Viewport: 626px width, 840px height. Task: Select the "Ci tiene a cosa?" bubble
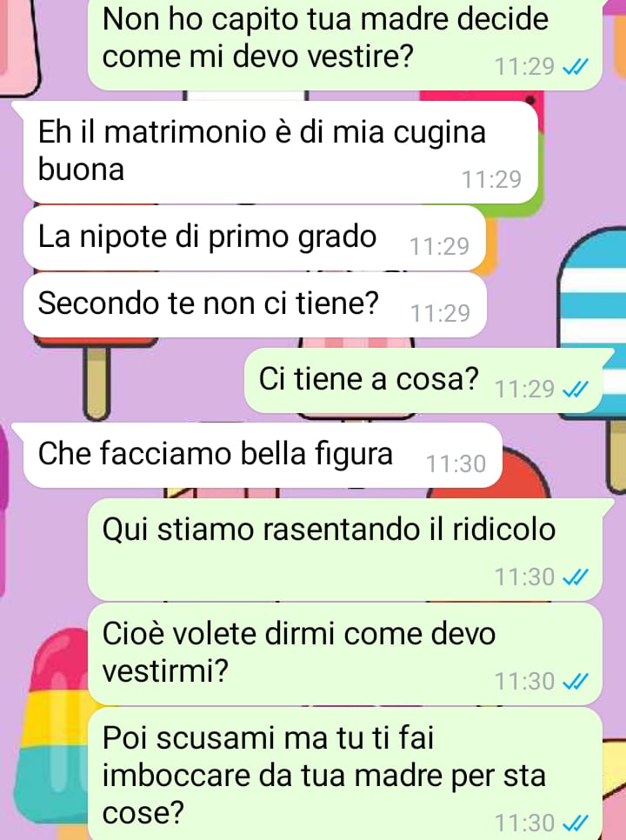pos(423,381)
